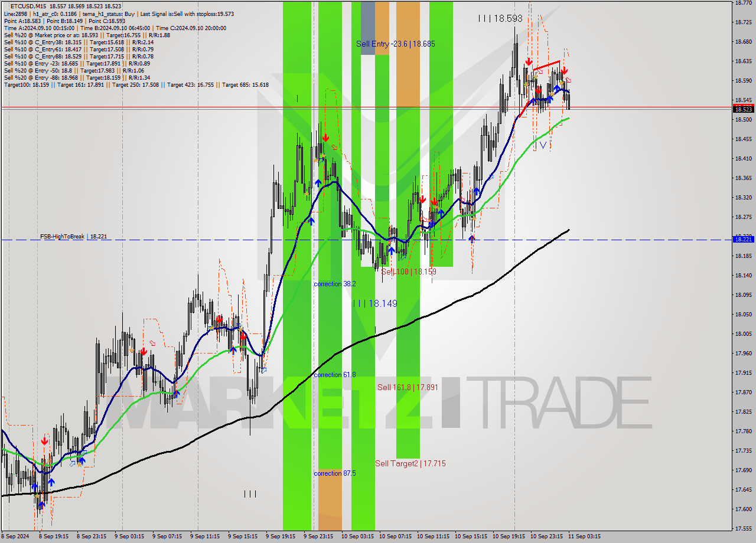Click the '10 Sep 03:15' time label
Viewport: 756px width, 543px height.
coord(357,537)
